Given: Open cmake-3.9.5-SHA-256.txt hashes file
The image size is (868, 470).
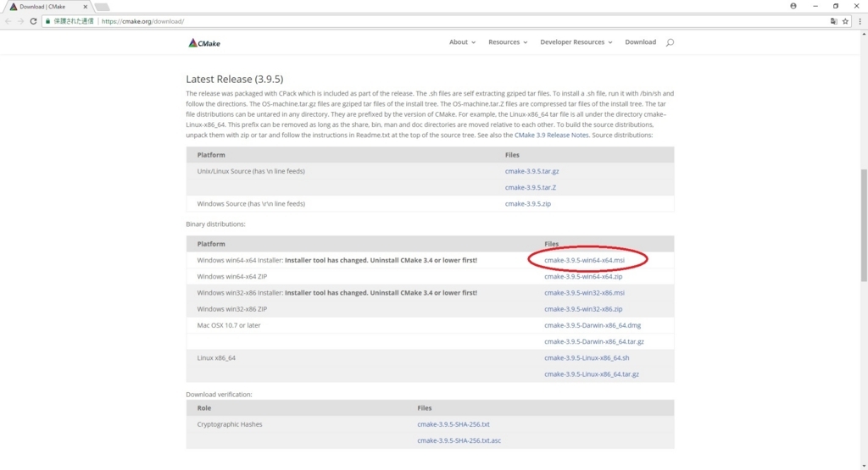Looking at the screenshot, I should pos(453,424).
